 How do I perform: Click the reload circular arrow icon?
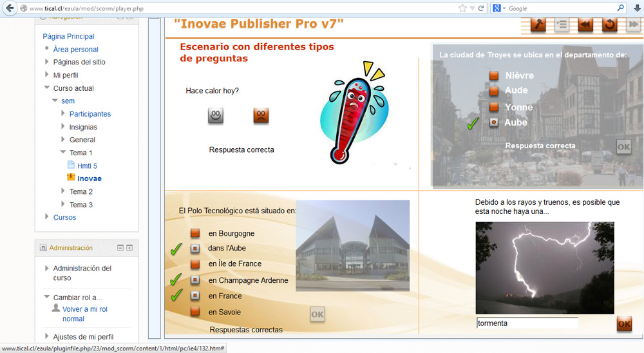tap(609, 24)
